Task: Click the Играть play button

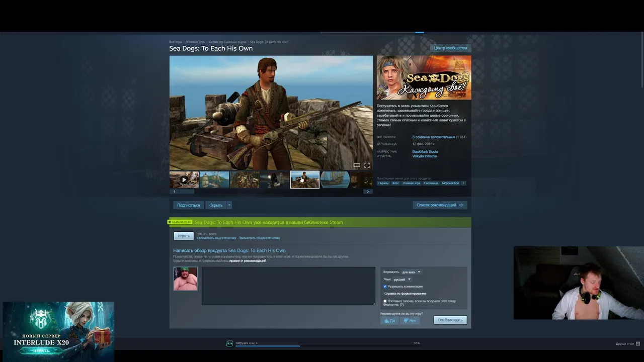Action: (x=184, y=236)
